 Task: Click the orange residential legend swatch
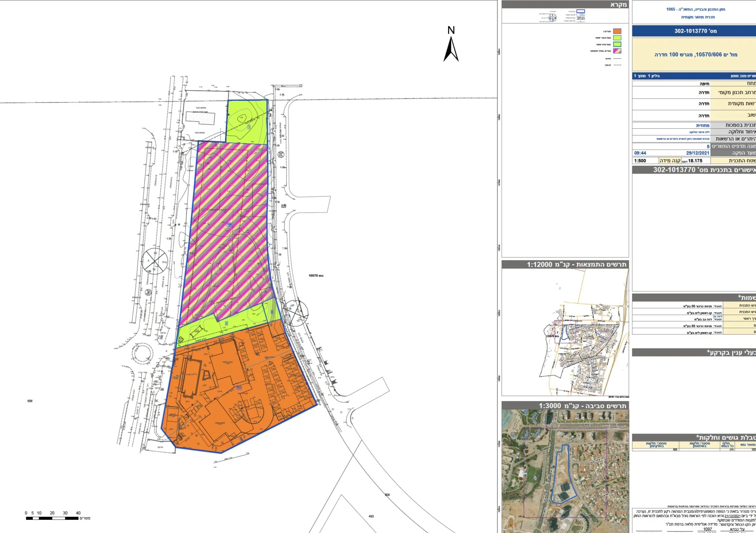617,31
